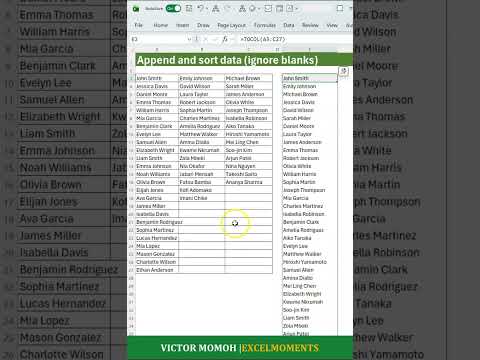The width and height of the screenshot is (480, 360).
Task: Select 'Takeshi Saito' cell in the table
Action: click(x=248, y=174)
